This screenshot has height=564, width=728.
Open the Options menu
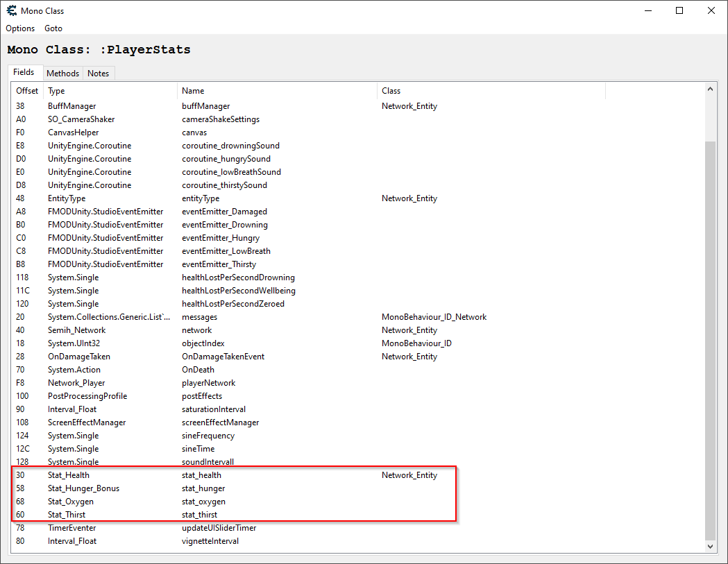(19, 28)
